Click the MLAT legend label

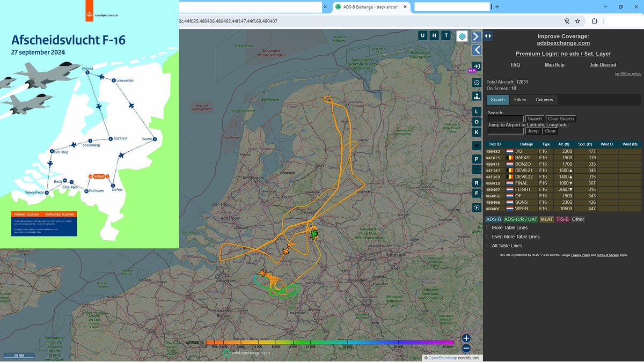pyautogui.click(x=546, y=219)
